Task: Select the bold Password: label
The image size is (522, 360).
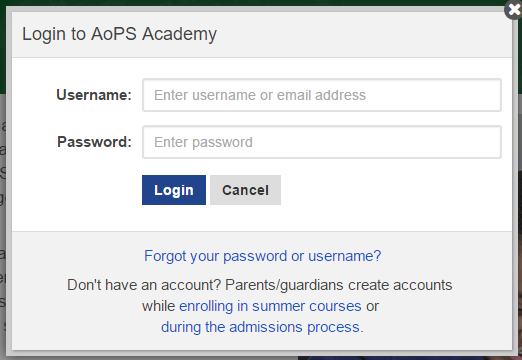Action: [x=94, y=142]
